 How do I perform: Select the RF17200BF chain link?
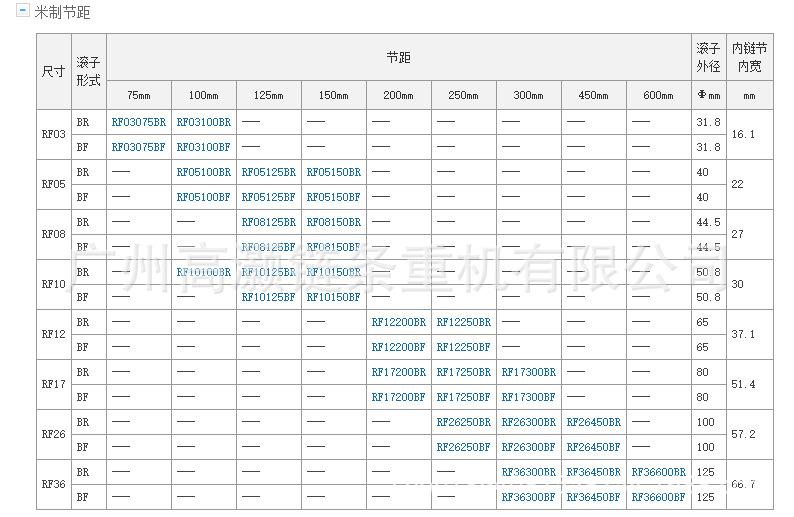[398, 397]
